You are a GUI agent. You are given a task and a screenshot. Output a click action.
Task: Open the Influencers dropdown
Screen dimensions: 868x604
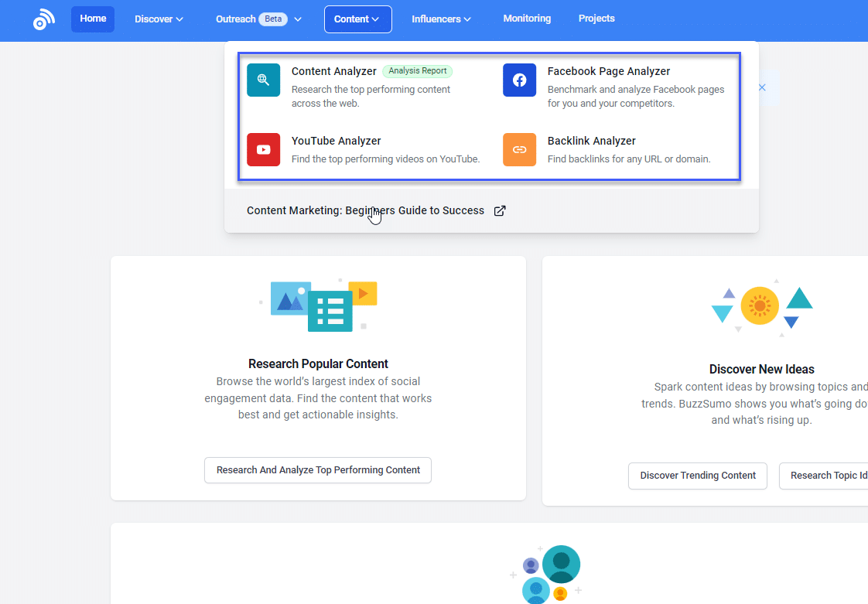tap(440, 19)
